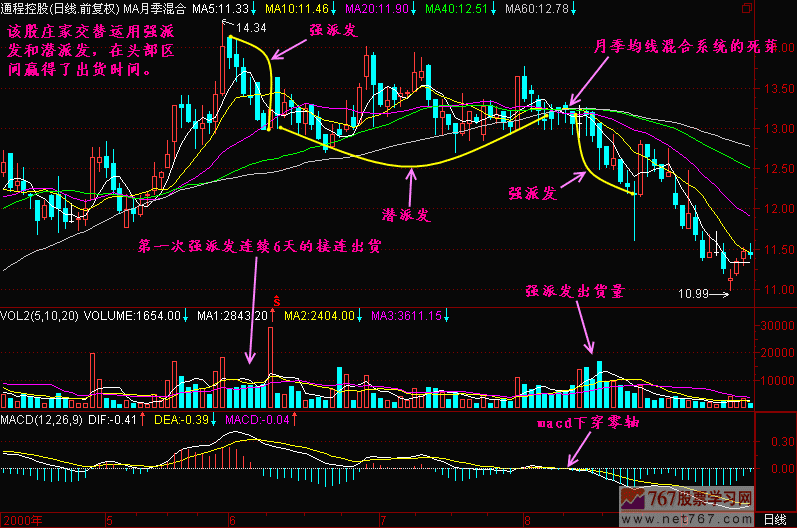797x528 pixels.
Task: Click the 2000年 label on time axis
Action: click(20, 520)
